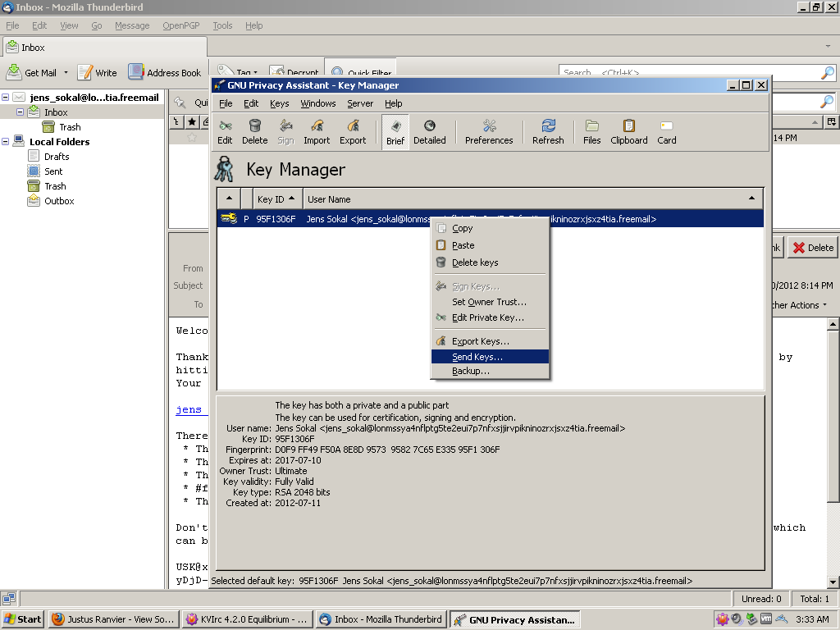Open GPA Preferences from the toolbar
Image resolution: width=840 pixels, height=630 pixels.
coord(489,132)
